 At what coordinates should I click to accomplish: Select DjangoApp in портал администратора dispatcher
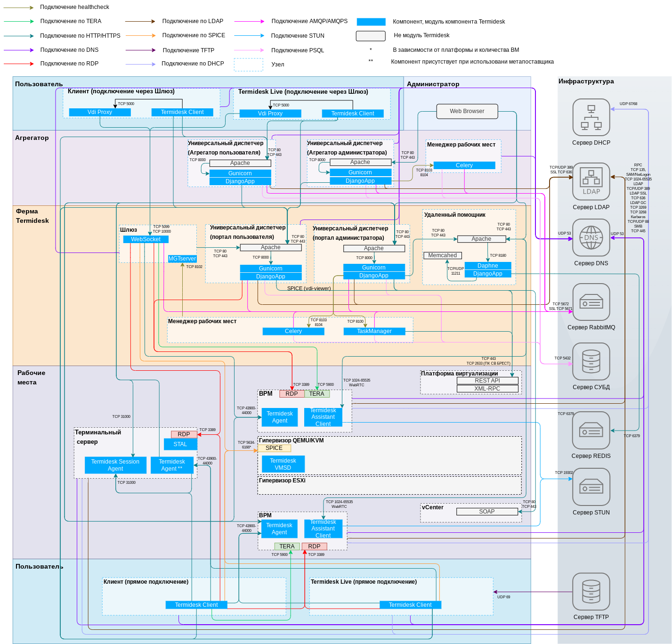[374, 276]
